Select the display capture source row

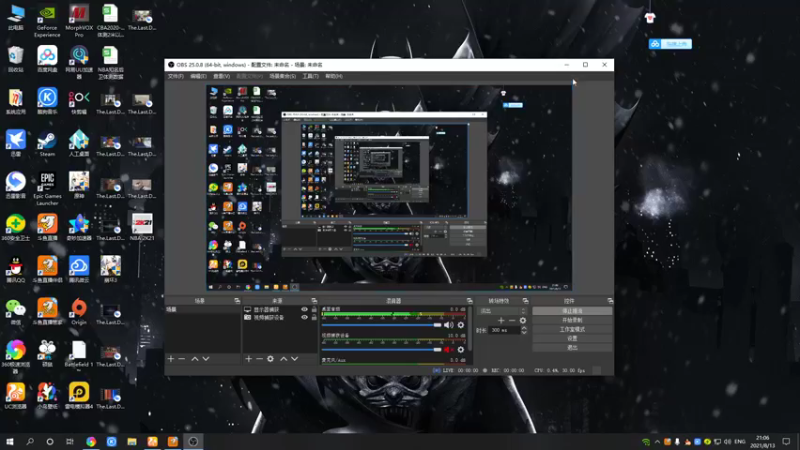coord(280,310)
